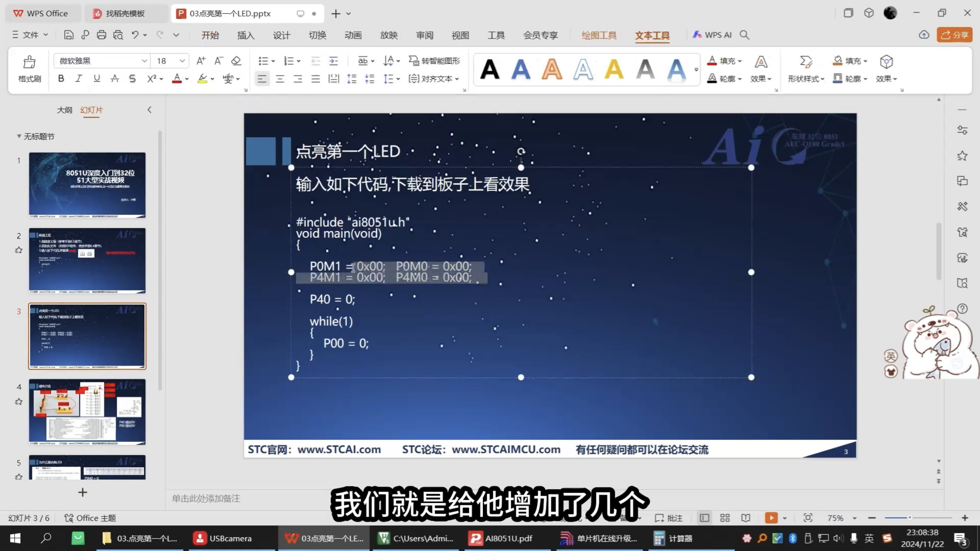Image resolution: width=980 pixels, height=551 pixels.
Task: Click the print icon in quick toolbar
Action: [x=101, y=35]
